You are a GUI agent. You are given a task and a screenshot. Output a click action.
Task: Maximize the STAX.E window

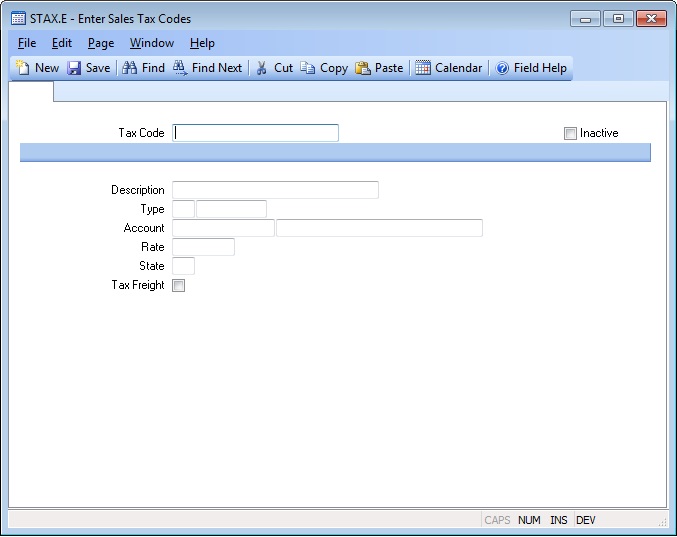(x=618, y=19)
